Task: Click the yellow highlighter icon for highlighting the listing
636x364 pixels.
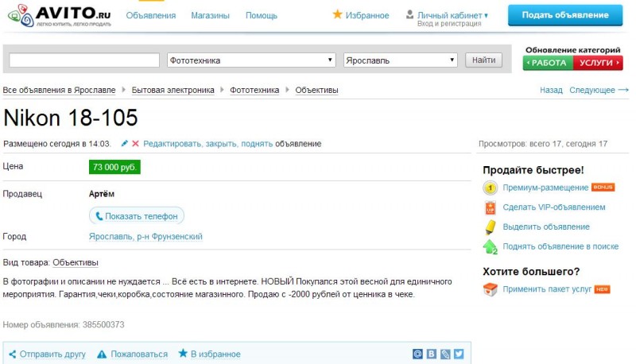Action: point(491,227)
